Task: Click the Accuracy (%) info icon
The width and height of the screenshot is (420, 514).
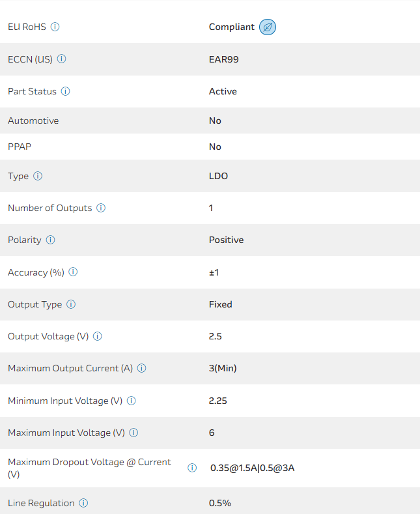Action: pos(73,272)
